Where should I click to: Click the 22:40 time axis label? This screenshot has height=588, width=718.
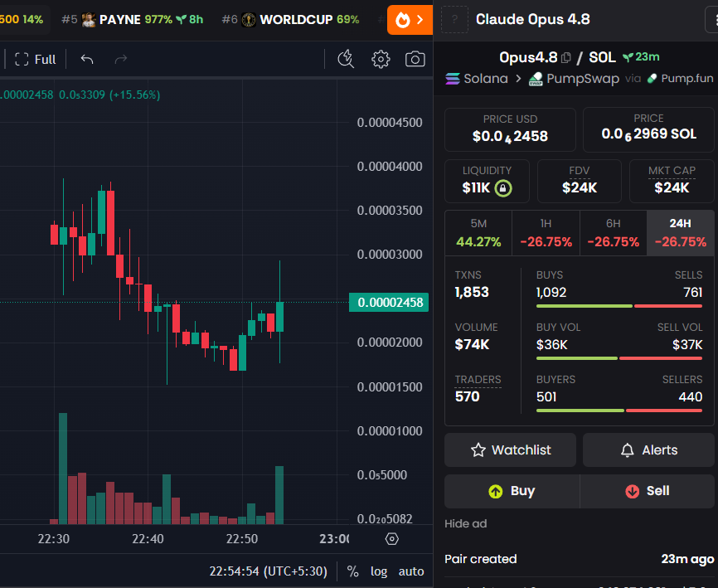[148, 538]
